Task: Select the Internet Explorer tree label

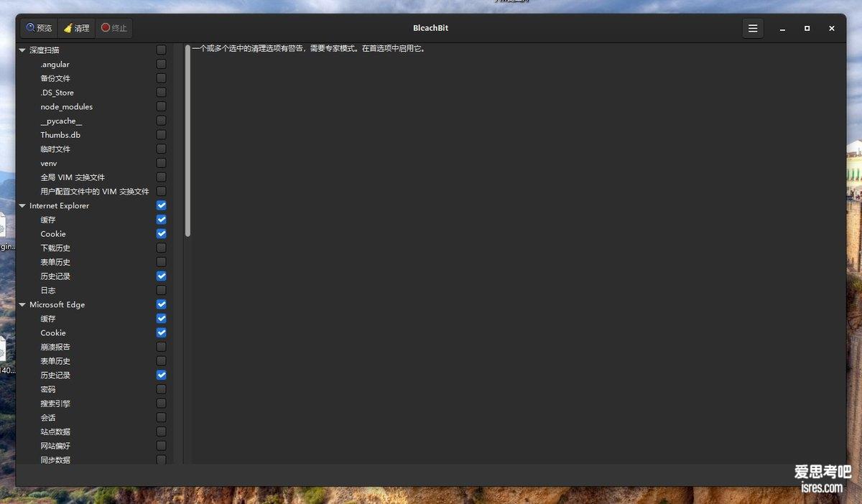Action: (60, 206)
